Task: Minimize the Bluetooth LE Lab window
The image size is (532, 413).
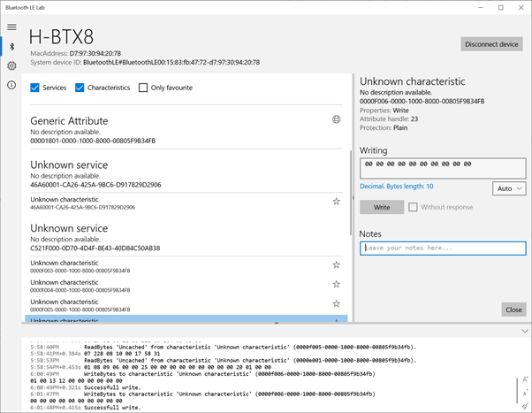Action: click(x=481, y=7)
